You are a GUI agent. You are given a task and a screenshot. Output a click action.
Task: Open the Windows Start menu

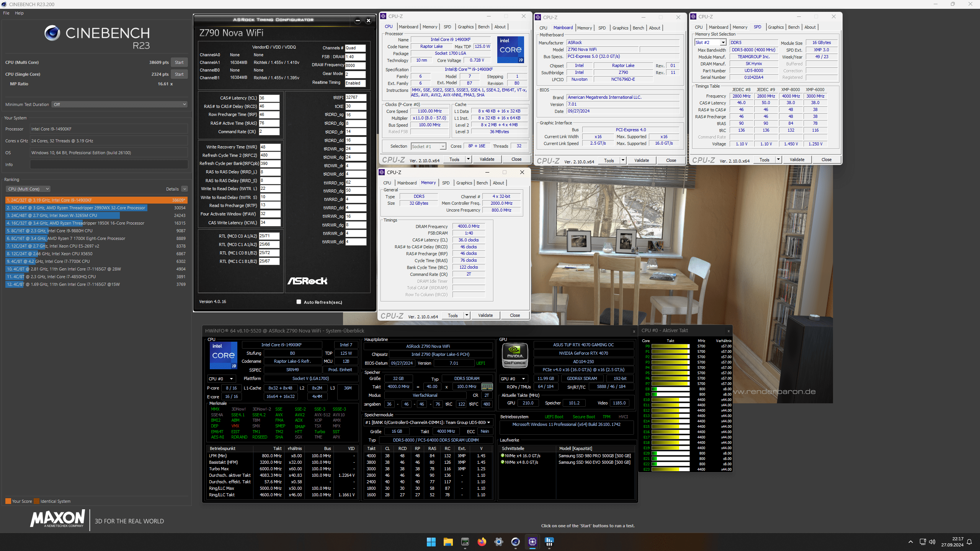[431, 542]
